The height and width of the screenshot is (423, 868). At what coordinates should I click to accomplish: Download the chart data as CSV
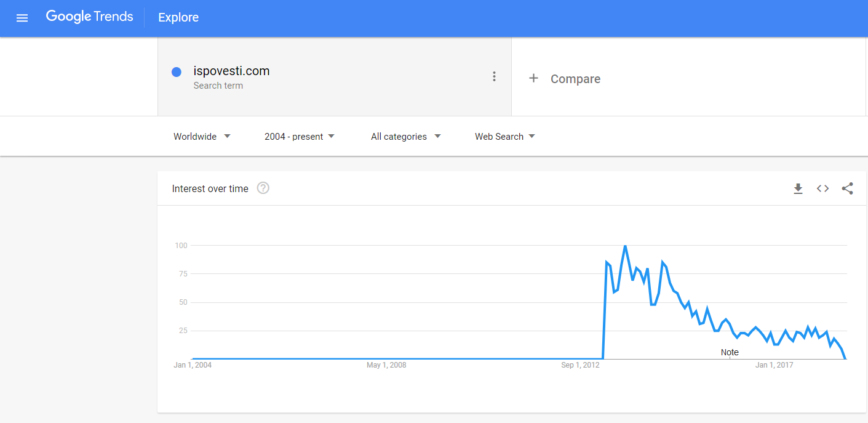pos(798,189)
